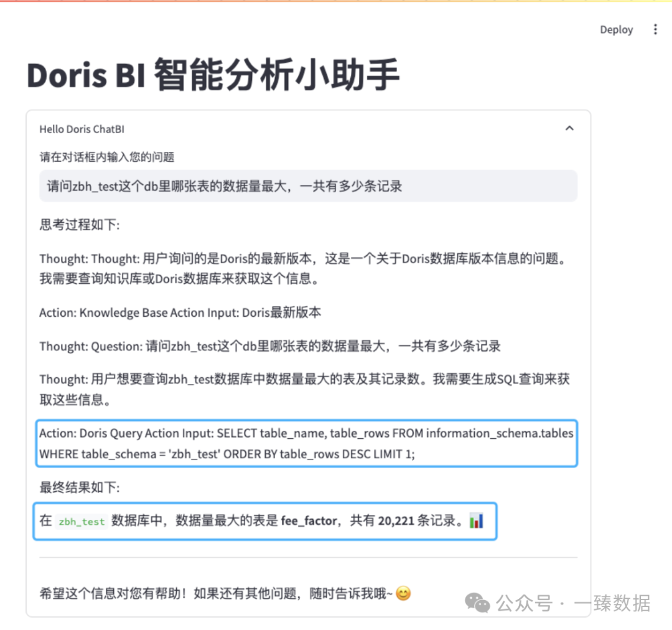Image resolution: width=672 pixels, height=630 pixels.
Task: Click the '思考过程如下:' label
Action: click(x=80, y=224)
